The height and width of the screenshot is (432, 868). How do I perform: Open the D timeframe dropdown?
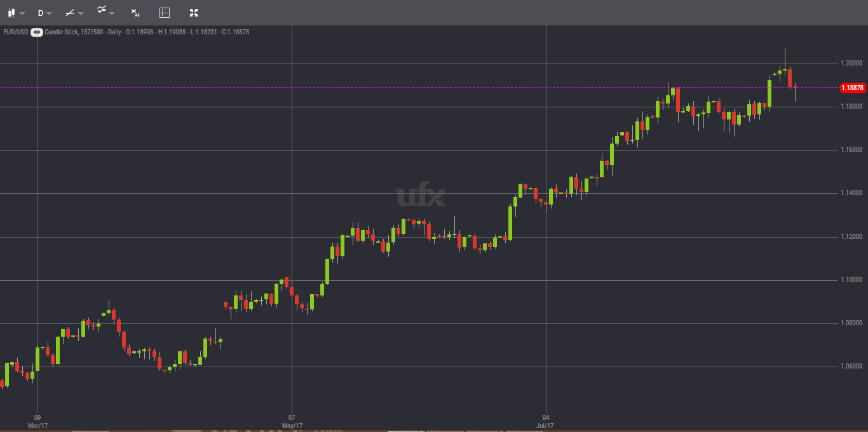click(x=44, y=13)
